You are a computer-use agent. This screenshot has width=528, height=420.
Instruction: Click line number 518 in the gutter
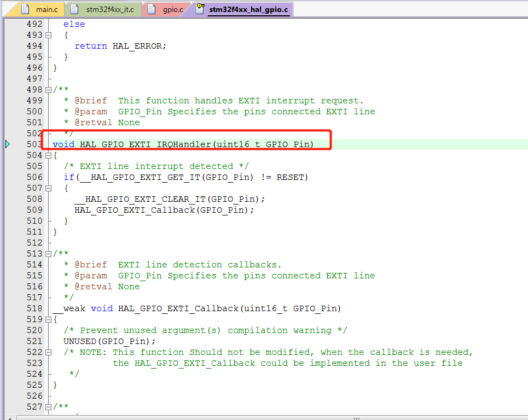(34, 308)
